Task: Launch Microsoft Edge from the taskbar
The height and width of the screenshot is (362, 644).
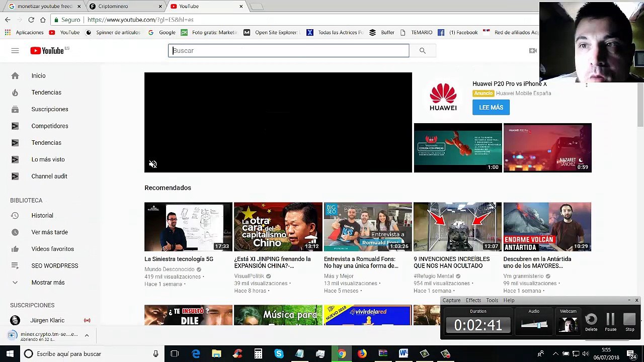Action: (x=196, y=354)
